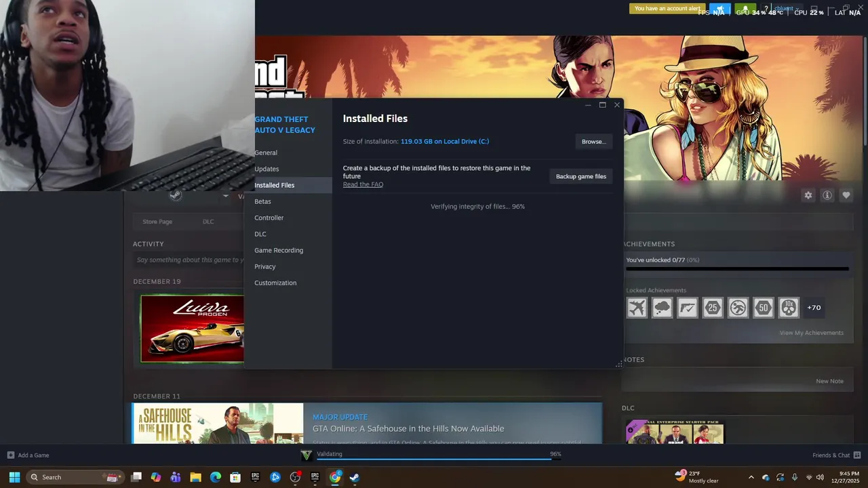Open Microsoft Teams taskbar icon
The width and height of the screenshot is (868, 488).
(x=176, y=477)
